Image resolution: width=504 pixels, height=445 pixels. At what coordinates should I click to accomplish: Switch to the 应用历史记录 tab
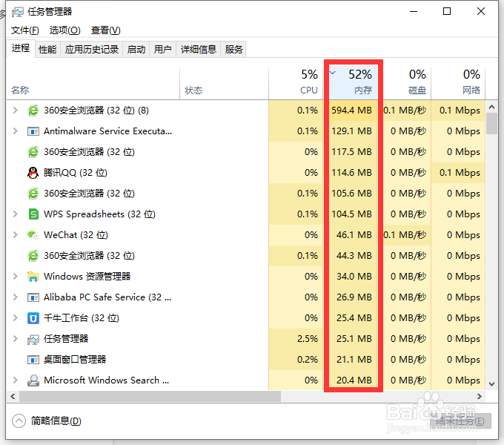click(92, 50)
